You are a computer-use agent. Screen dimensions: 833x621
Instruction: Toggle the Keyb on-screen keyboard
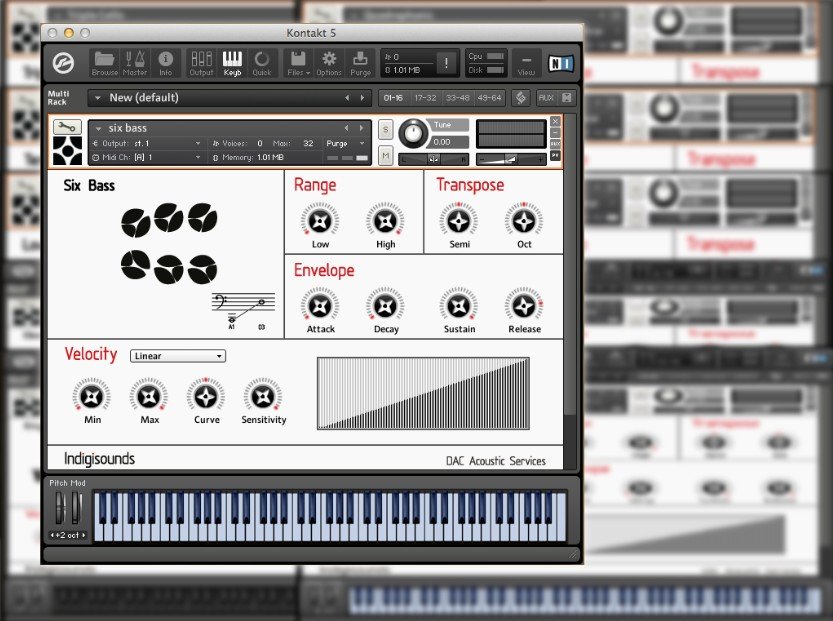[x=232, y=63]
